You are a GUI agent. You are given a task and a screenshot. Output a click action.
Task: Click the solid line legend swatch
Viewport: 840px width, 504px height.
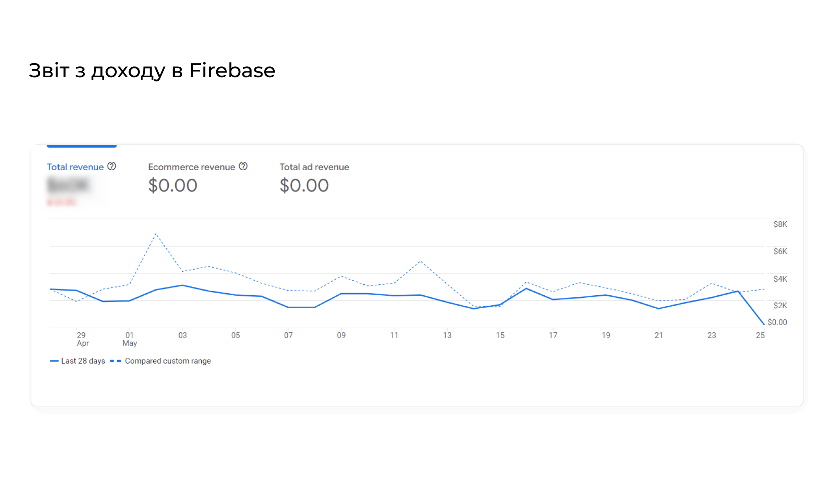[x=54, y=361]
